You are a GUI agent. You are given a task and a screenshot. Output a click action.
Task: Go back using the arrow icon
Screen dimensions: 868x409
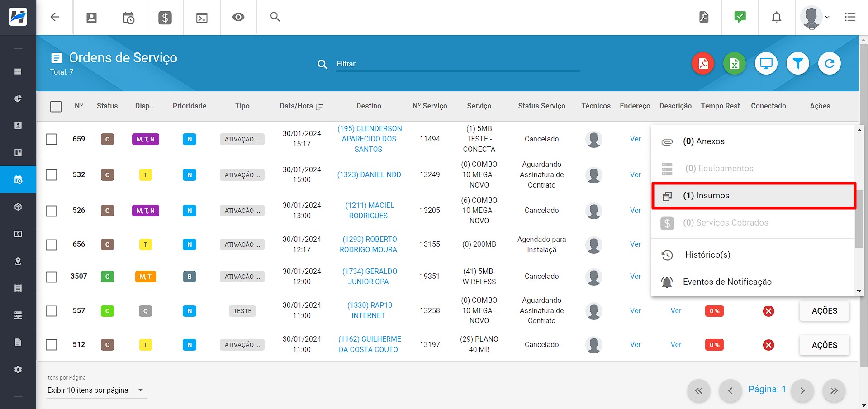click(x=55, y=17)
